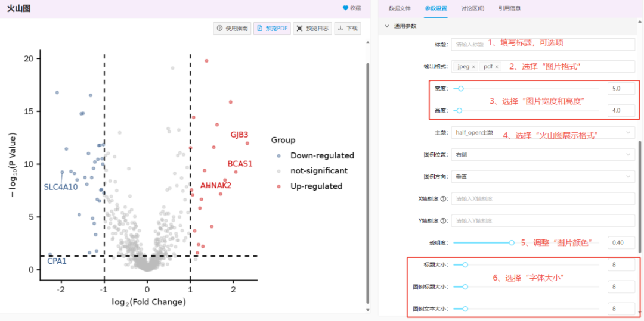Click the 宽度 slider handle

point(460,88)
